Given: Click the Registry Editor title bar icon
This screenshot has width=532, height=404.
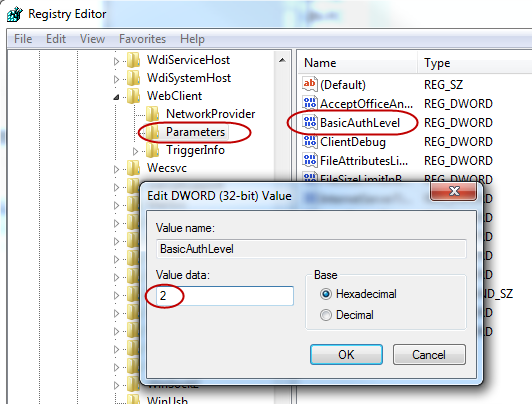Looking at the screenshot, I should [x=15, y=14].
